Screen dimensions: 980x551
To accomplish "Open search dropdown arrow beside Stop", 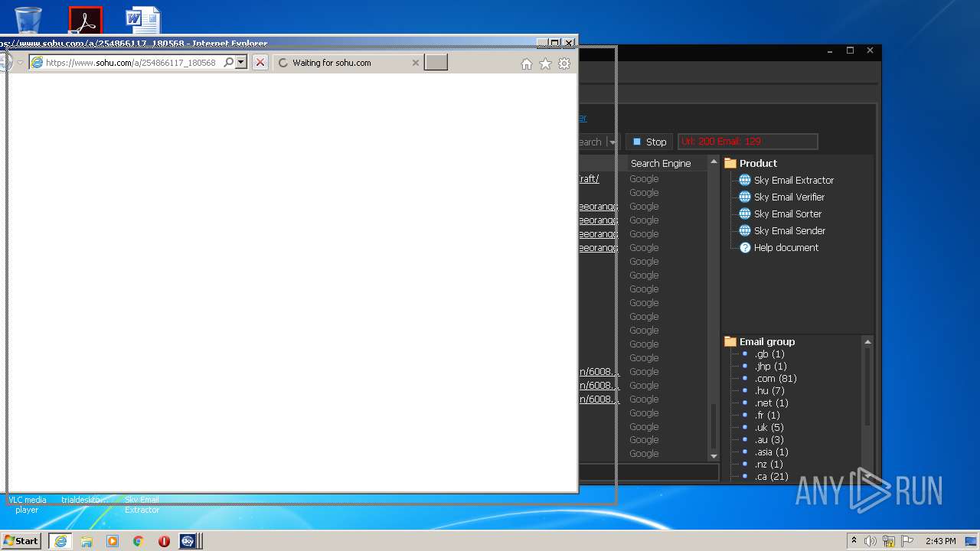I will point(611,142).
